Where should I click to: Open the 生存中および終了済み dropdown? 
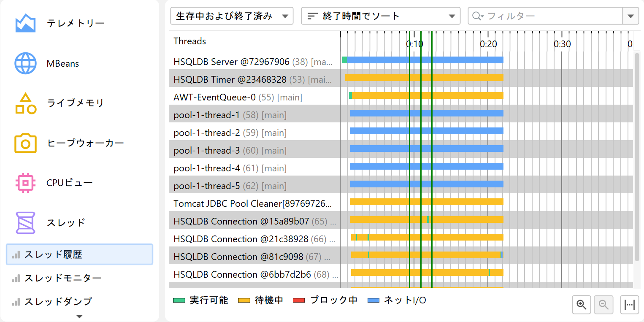click(x=232, y=16)
